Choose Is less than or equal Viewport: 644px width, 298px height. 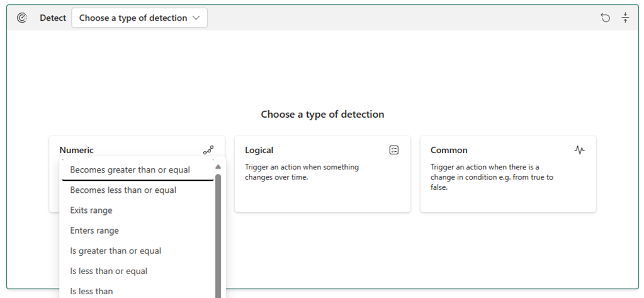pos(138,270)
